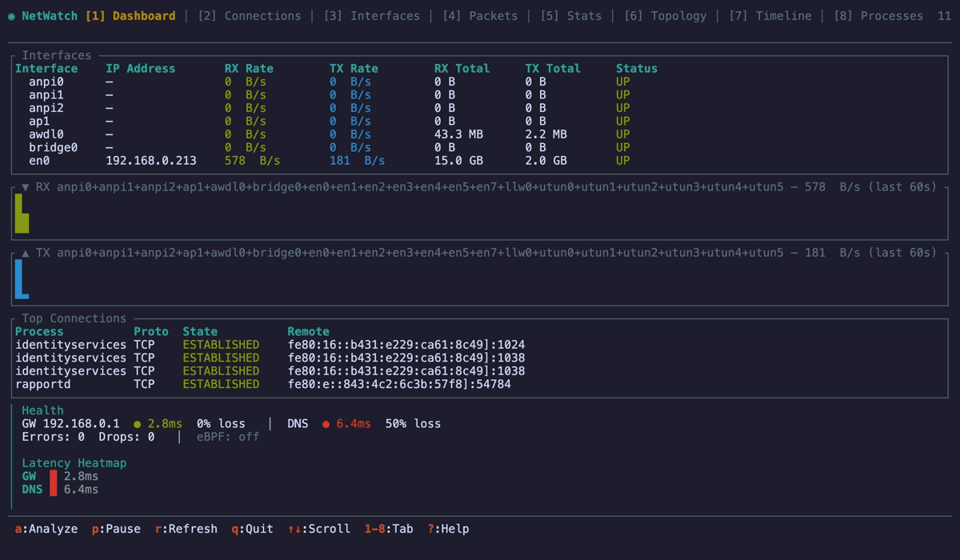Pause monitoring using p:Pause

[x=117, y=529]
